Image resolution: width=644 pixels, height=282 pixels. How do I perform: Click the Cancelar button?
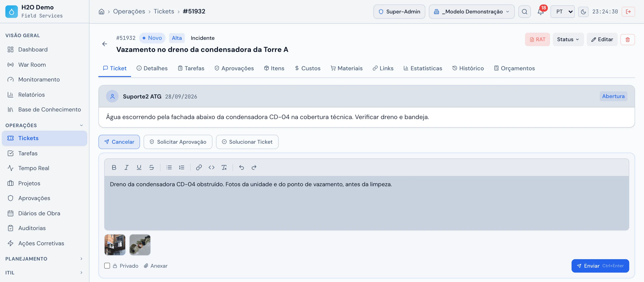click(x=119, y=142)
